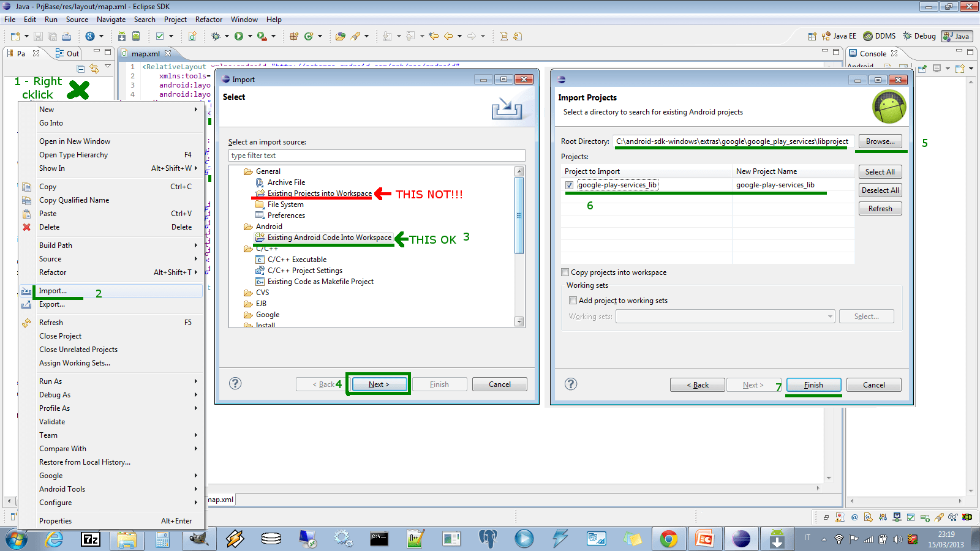Click the Android SDK Manager toolbar icon
980x551 pixels.
[121, 36]
